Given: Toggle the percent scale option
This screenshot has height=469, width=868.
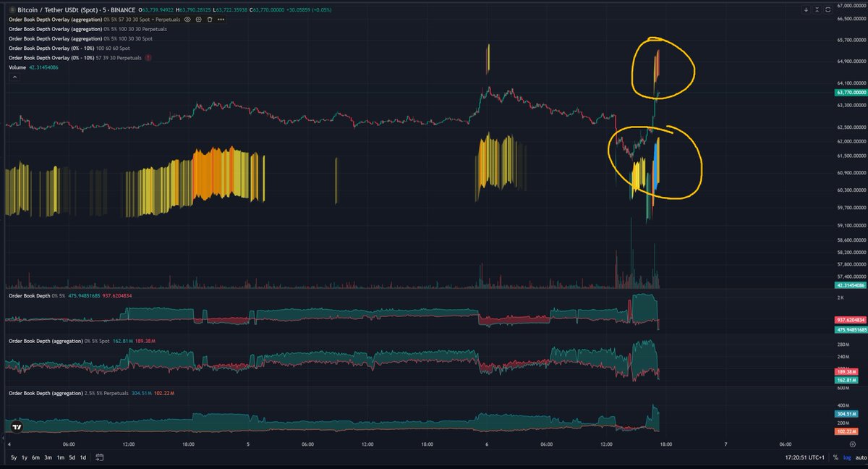Looking at the screenshot, I should point(835,457).
